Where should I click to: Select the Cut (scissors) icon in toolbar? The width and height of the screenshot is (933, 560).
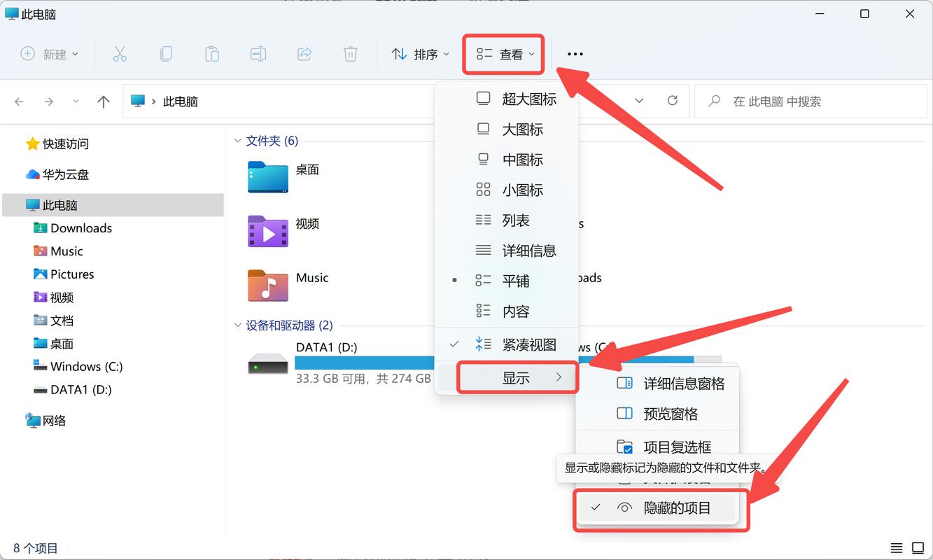tap(120, 53)
